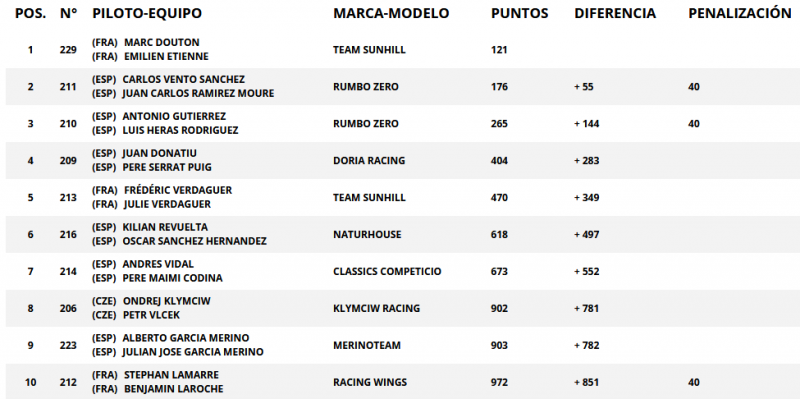Click car number 210

[x=68, y=124]
